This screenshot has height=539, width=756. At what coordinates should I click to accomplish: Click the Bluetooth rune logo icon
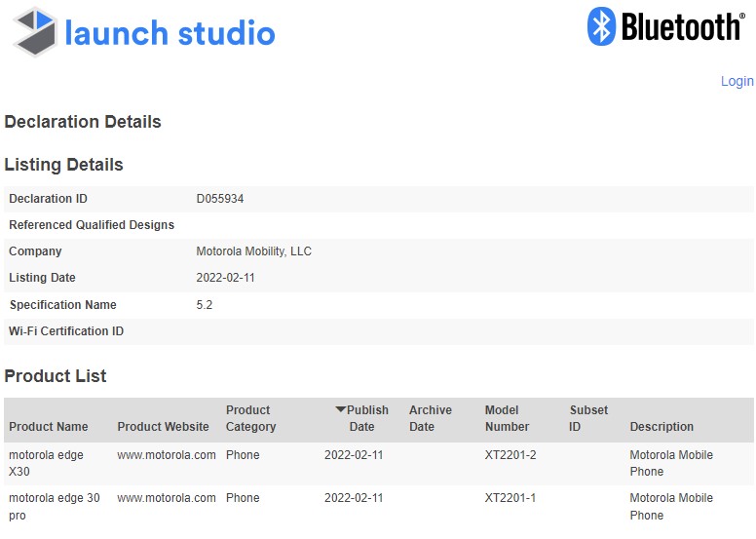(x=601, y=26)
